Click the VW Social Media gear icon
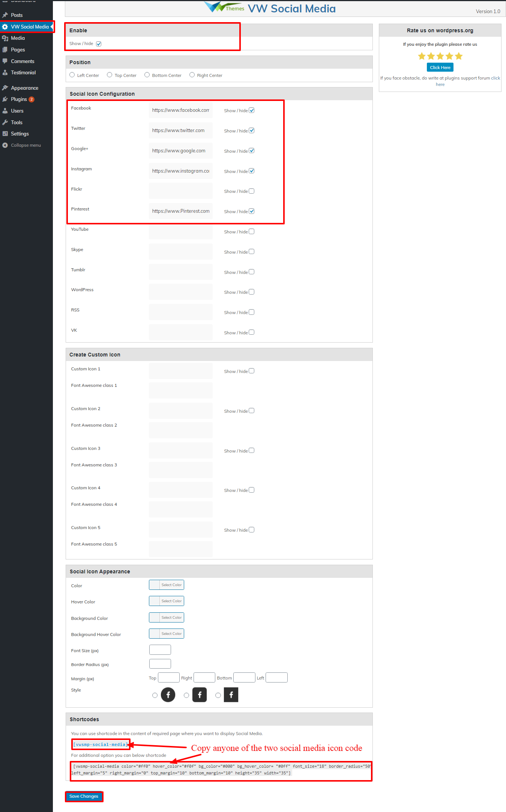506x812 pixels. click(5, 27)
